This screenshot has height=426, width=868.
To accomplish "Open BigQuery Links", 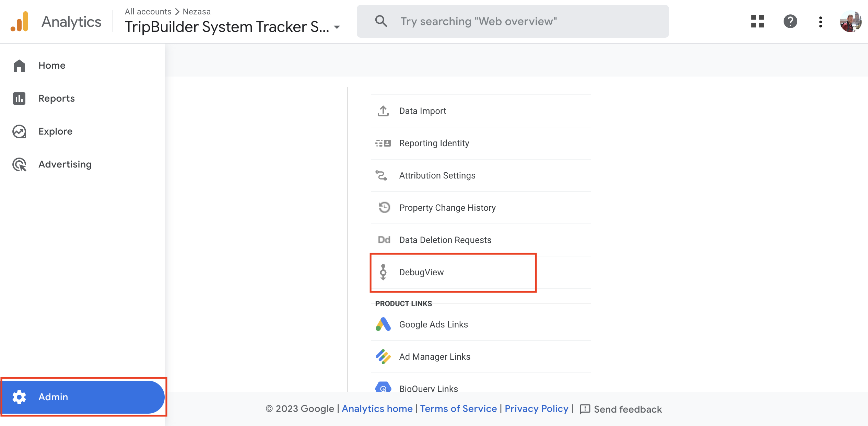I will click(x=481, y=383).
